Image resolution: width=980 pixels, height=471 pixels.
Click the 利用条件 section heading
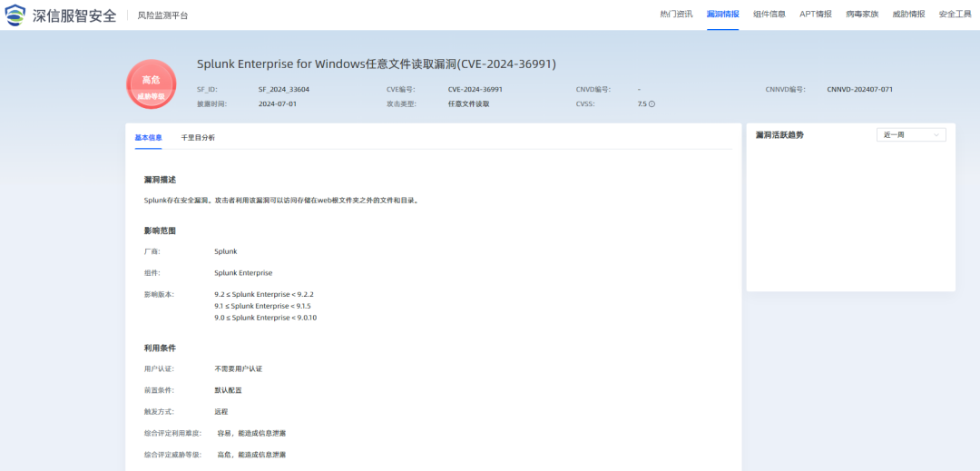pos(160,348)
